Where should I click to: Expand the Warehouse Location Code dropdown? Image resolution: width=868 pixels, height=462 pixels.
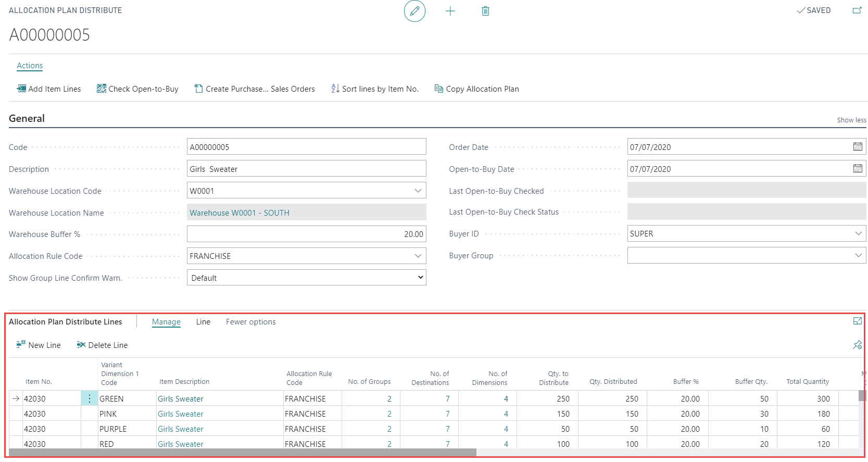click(x=418, y=191)
